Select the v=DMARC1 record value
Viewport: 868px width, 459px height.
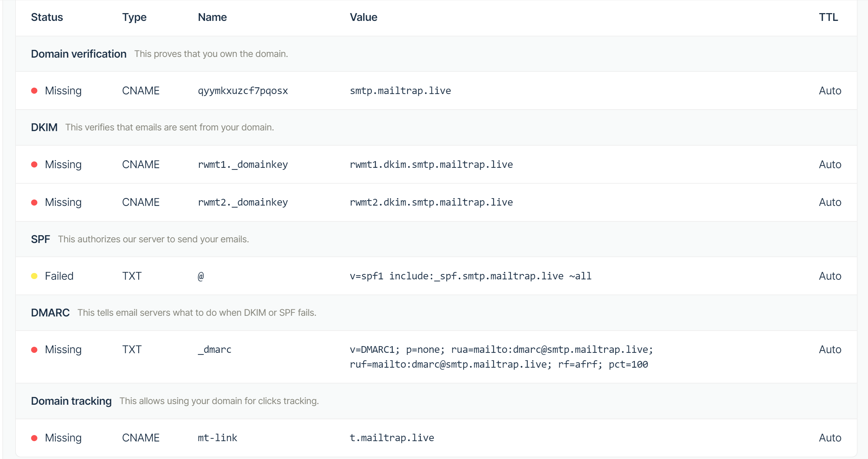pos(501,357)
